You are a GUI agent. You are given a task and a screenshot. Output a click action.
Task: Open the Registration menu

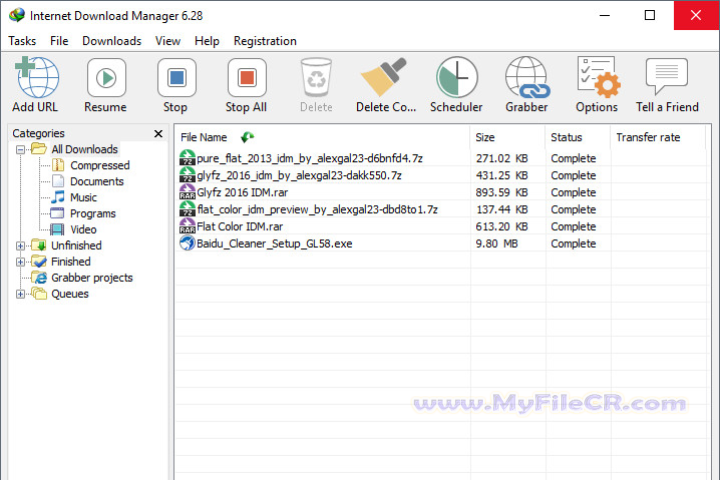tap(265, 41)
